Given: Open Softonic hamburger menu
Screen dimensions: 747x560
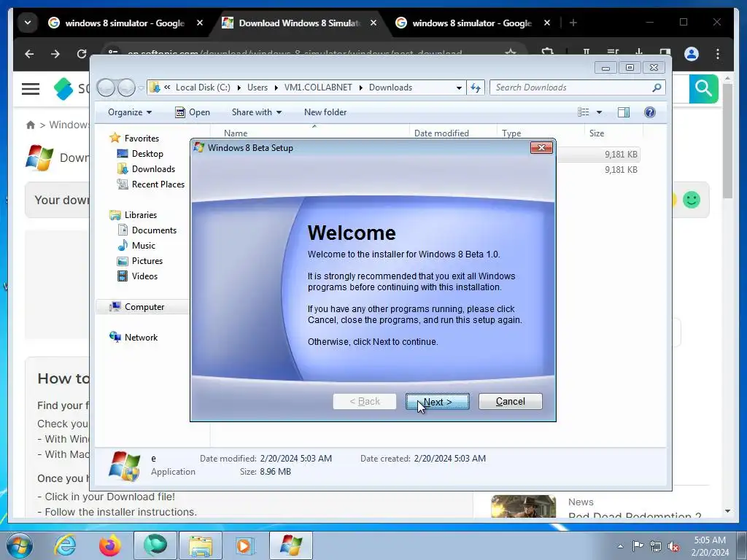Looking at the screenshot, I should [31, 88].
